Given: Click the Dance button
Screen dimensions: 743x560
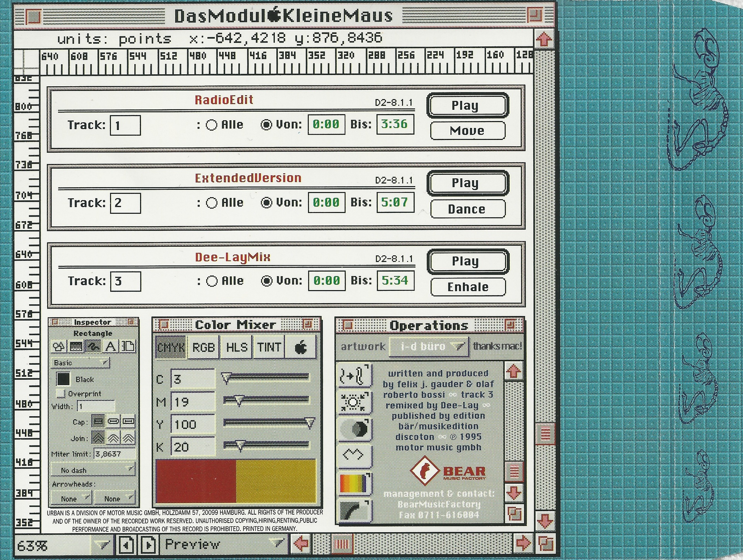Looking at the screenshot, I should point(467,209).
